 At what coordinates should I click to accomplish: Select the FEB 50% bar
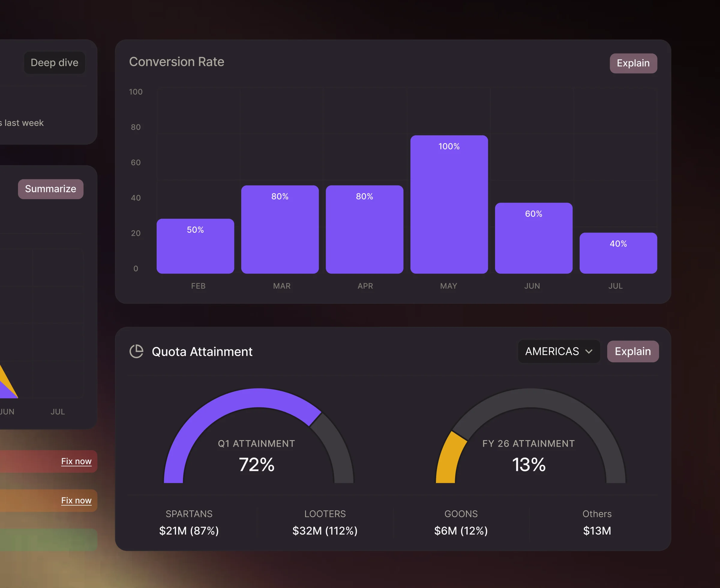coord(195,246)
